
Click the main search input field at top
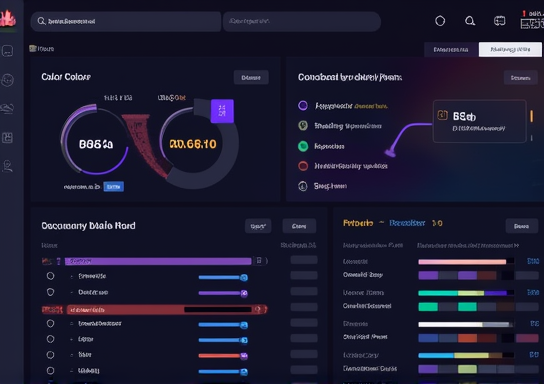click(x=126, y=21)
